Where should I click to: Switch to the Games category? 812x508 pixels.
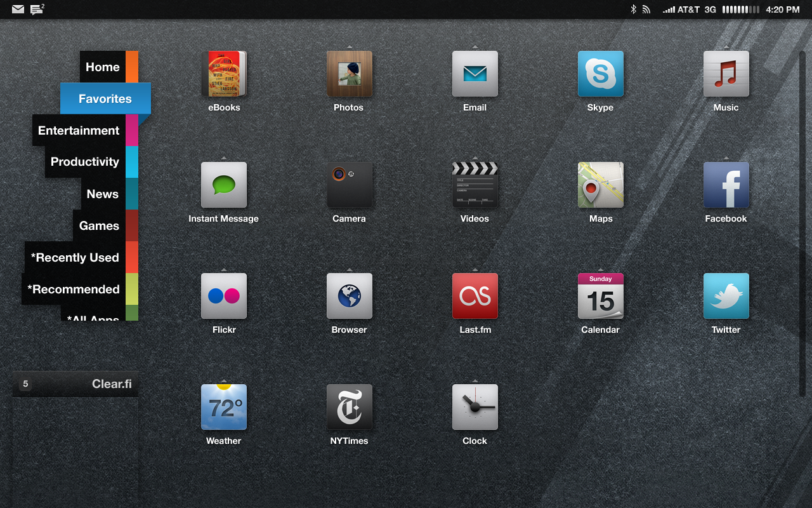point(105,225)
